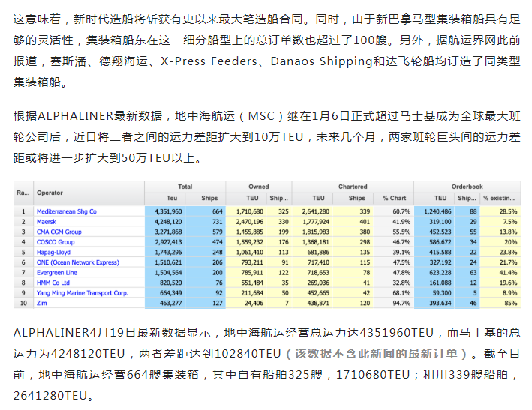Image resolution: width=532 pixels, height=410 pixels.
Task: Select total TEU cell 3,271,868
Action: [165, 232]
